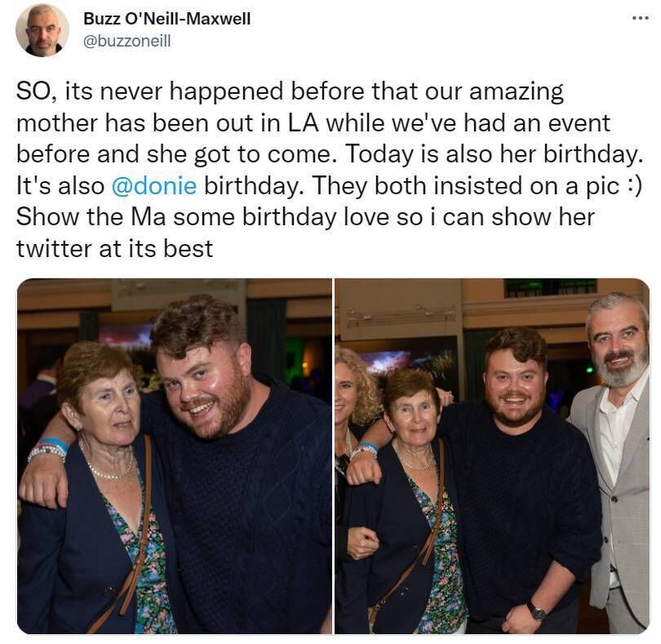Click the word "SO" starting the tweet
The width and height of the screenshot is (661, 644).
tap(33, 92)
